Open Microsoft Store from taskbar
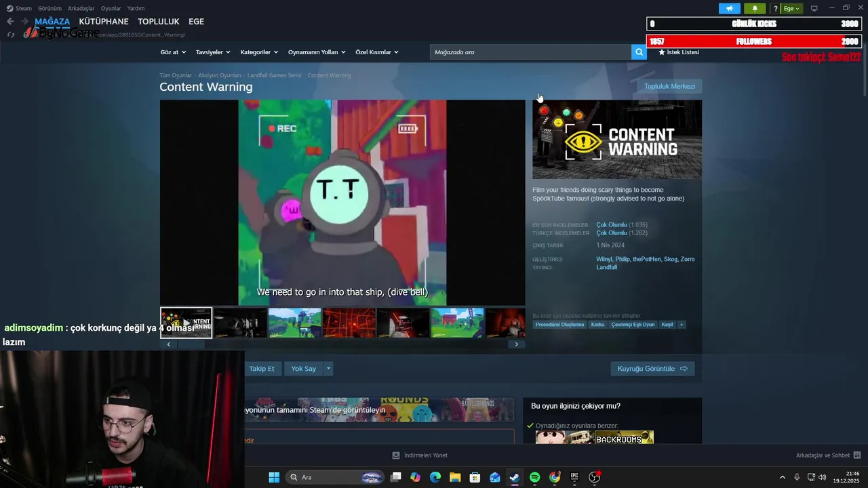Screen dimensions: 868x488 [x=475, y=477]
